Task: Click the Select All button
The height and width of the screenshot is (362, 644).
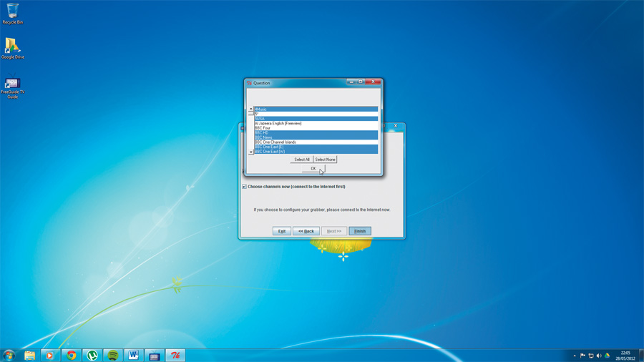Action: point(302,160)
